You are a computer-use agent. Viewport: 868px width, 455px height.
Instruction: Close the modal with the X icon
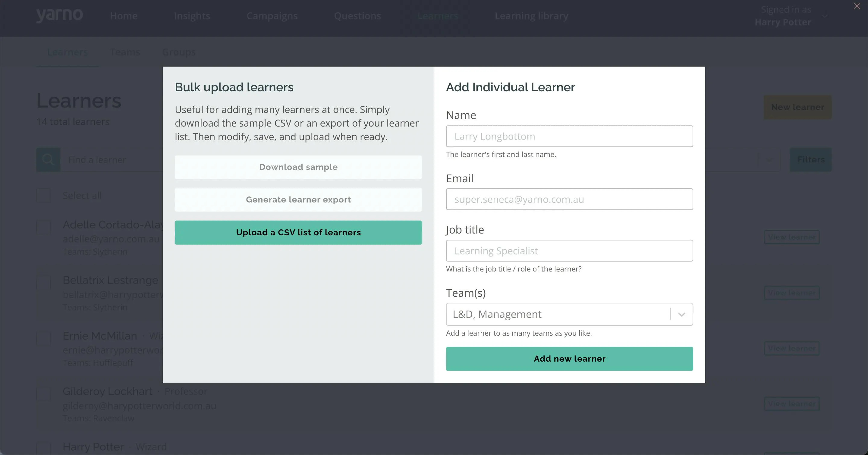(x=857, y=6)
